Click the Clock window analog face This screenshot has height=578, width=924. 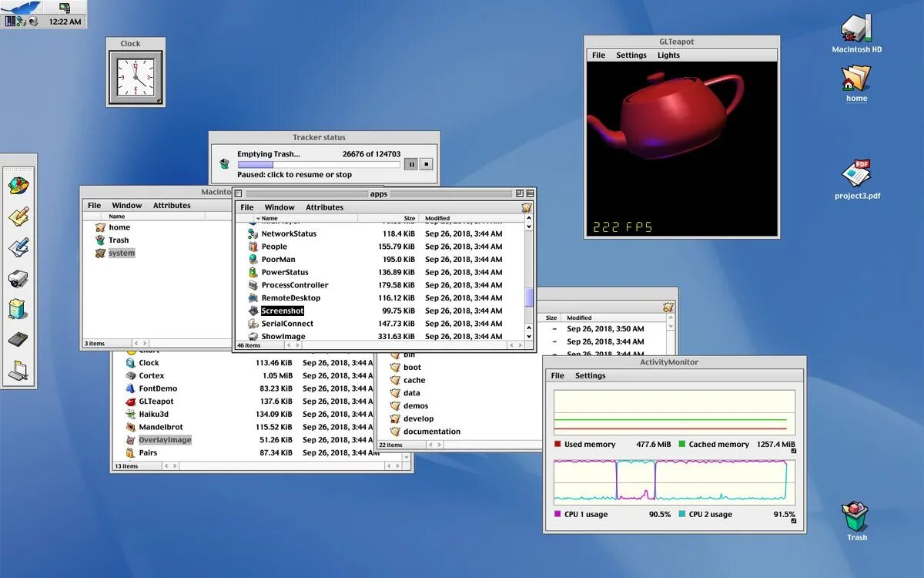pos(136,78)
